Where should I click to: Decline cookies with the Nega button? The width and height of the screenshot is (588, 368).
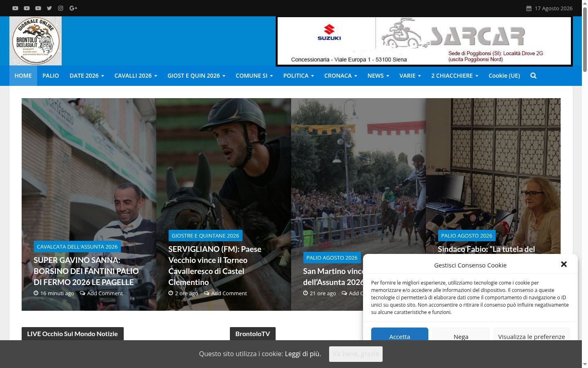pos(461,334)
